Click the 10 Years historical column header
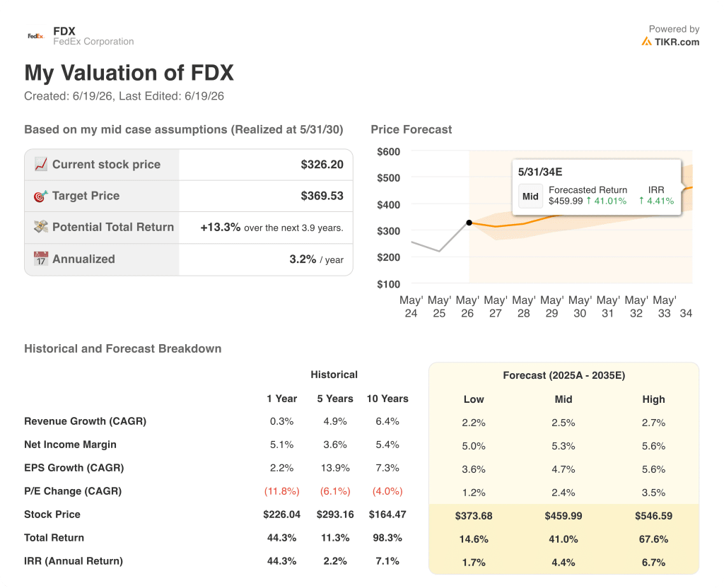 click(x=387, y=399)
